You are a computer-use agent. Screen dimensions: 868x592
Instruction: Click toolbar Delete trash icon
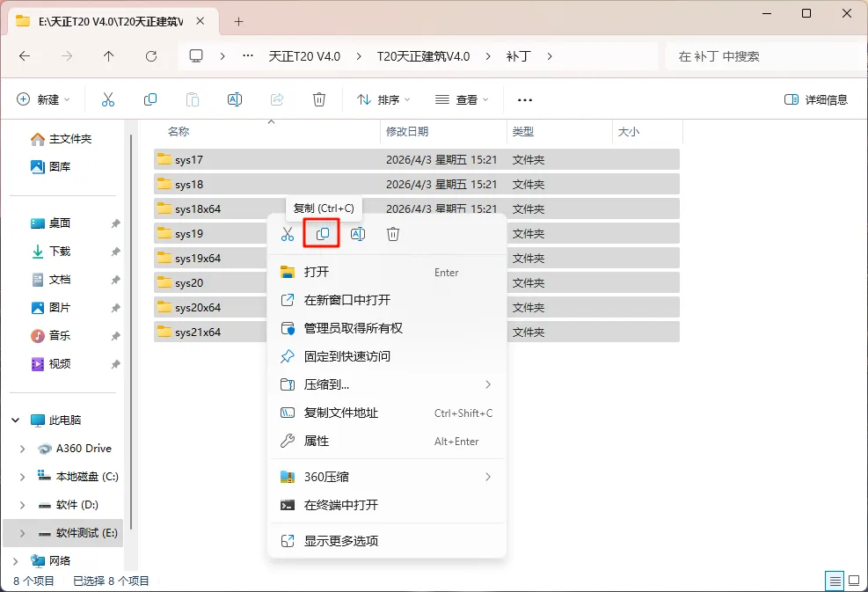pyautogui.click(x=319, y=99)
